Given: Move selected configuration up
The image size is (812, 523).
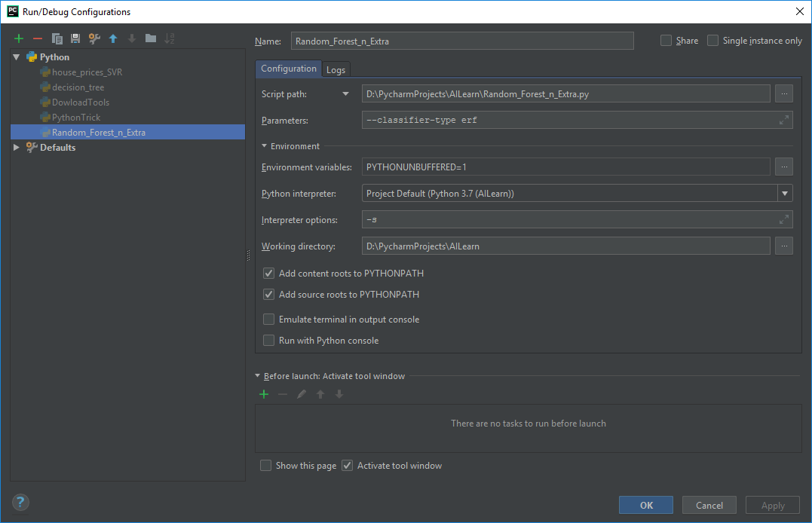Looking at the screenshot, I should tap(113, 38).
